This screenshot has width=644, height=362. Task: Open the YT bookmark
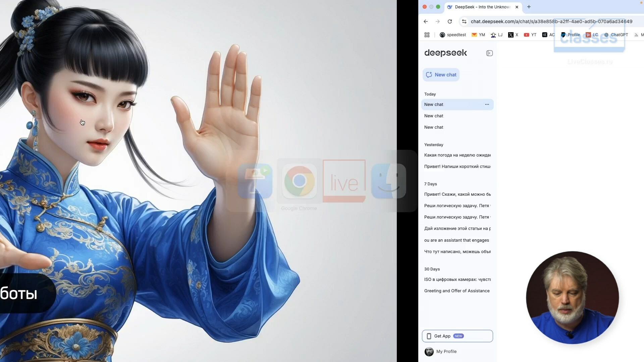pos(530,35)
